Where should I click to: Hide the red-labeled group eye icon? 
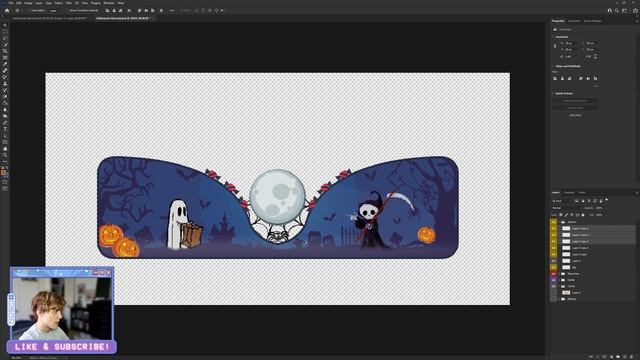[x=553, y=273]
